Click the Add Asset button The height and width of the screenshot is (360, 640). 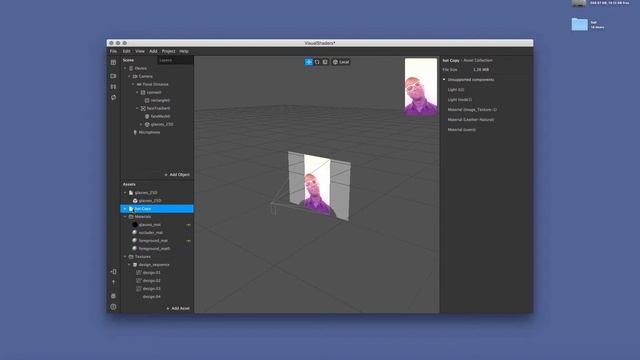[x=178, y=309]
